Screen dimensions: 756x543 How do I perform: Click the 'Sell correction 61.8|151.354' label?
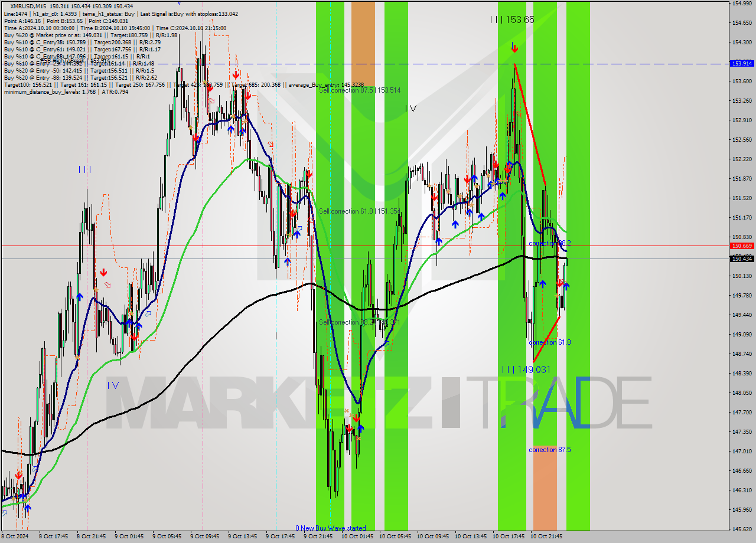click(360, 211)
